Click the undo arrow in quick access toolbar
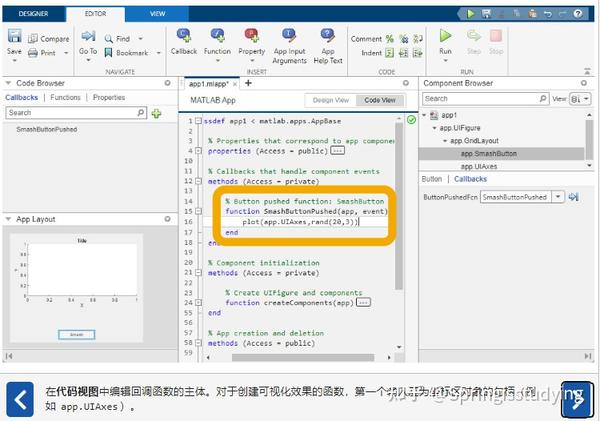Viewport: 600px width, 421px height. 548,14
